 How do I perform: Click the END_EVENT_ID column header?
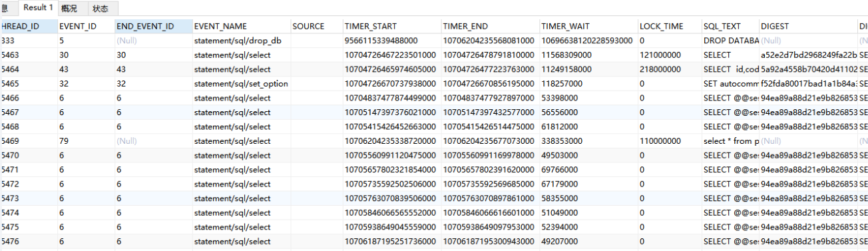tap(152, 26)
